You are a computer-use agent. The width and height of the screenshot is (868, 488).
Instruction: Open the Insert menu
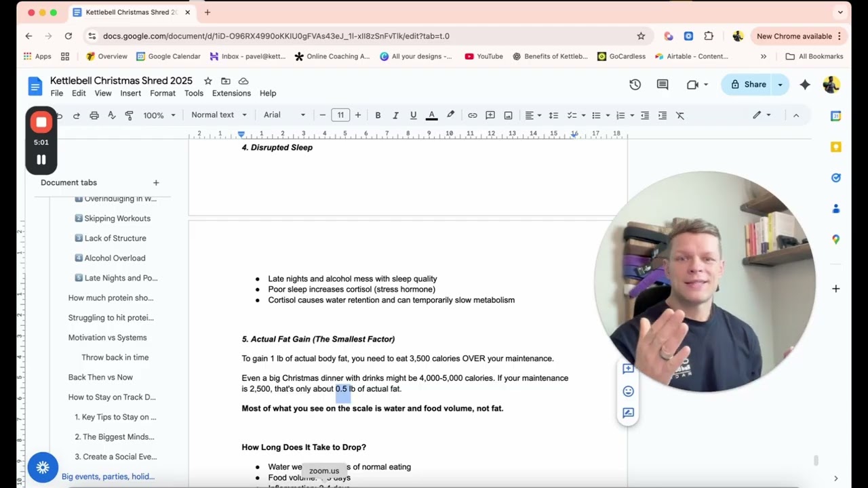click(130, 93)
